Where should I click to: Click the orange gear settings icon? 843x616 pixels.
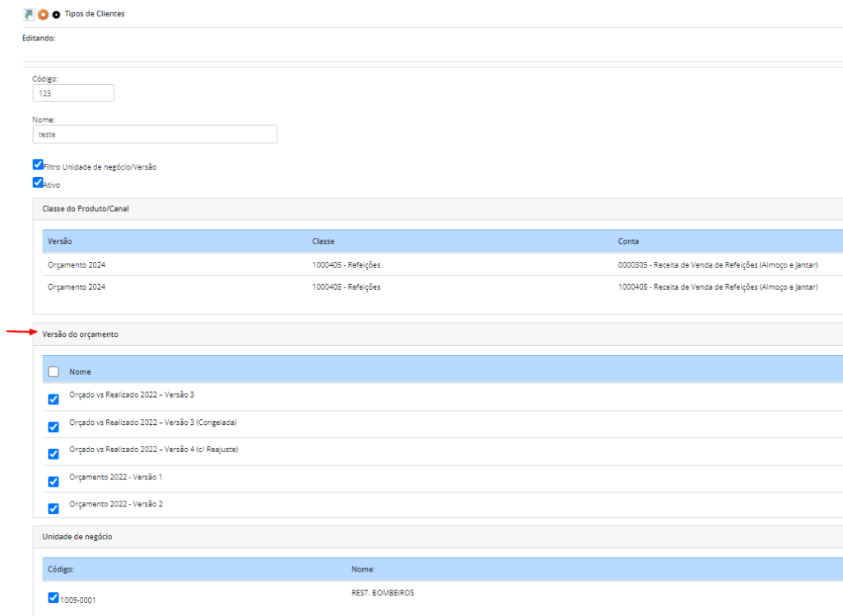pyautogui.click(x=43, y=14)
